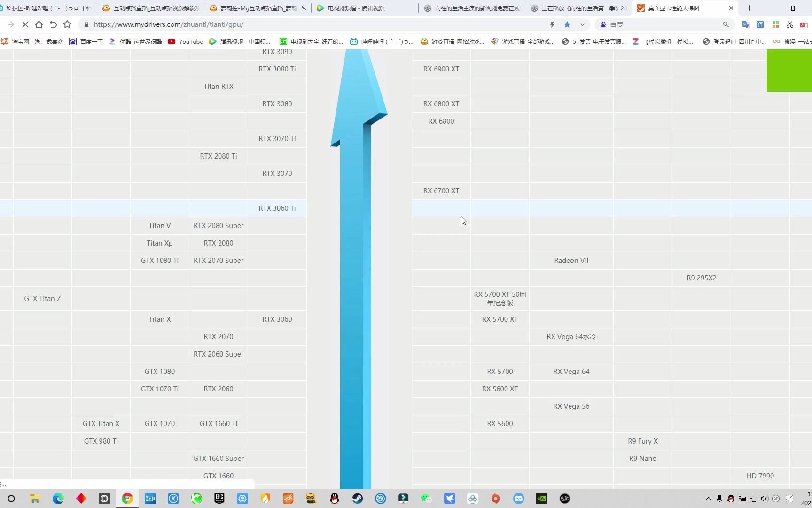
Task: Switch to the 互动点播直播 tab
Action: tap(151, 8)
